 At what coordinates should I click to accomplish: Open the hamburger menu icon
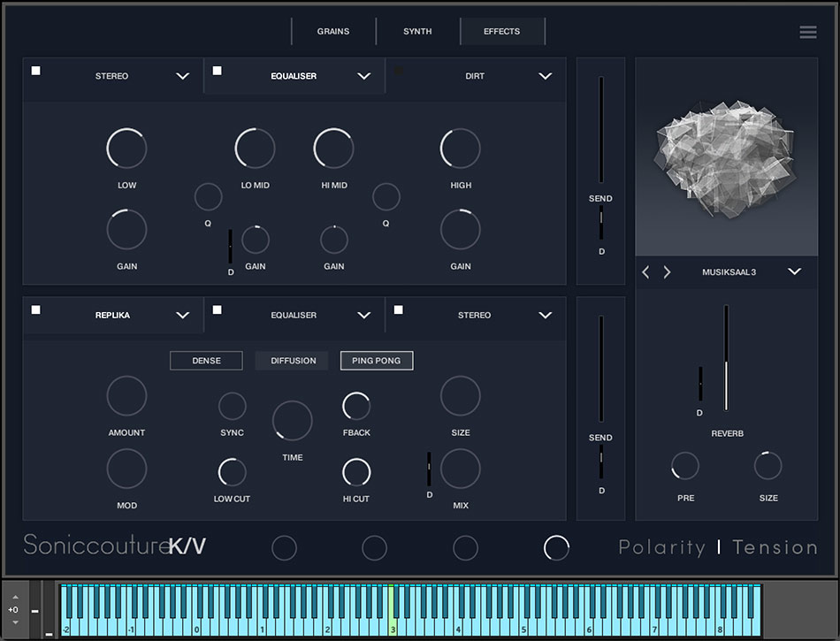tap(807, 32)
